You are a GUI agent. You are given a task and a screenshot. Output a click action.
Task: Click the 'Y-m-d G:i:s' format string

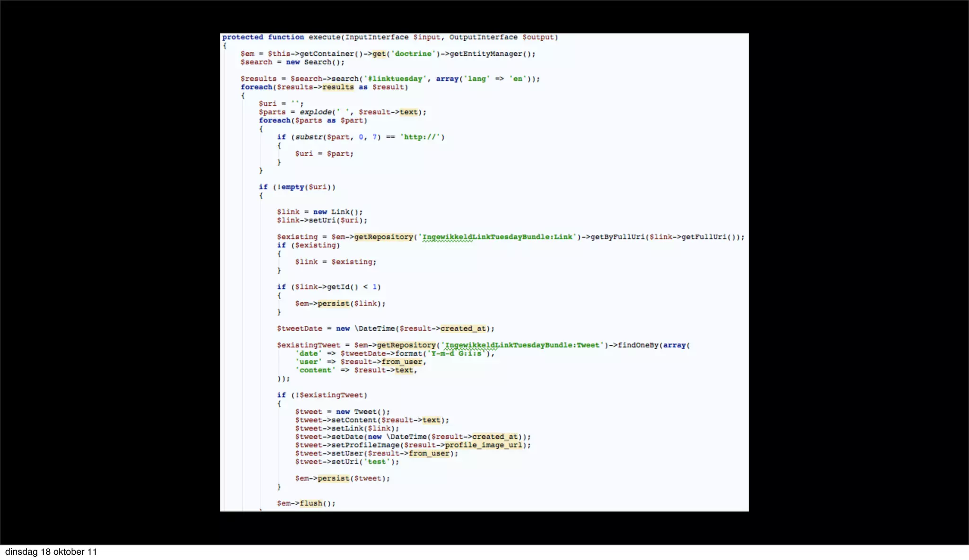point(456,354)
